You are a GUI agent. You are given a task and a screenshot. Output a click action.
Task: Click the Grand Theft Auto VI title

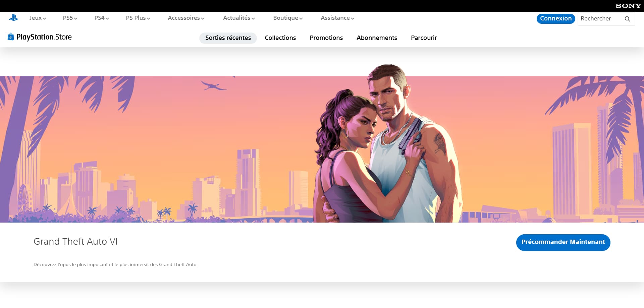click(75, 242)
